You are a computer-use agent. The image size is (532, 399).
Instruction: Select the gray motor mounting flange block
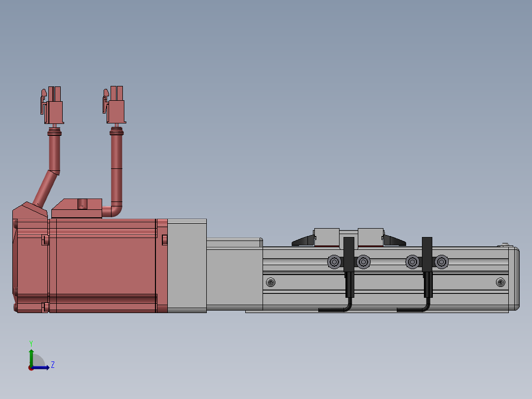tap(187, 265)
